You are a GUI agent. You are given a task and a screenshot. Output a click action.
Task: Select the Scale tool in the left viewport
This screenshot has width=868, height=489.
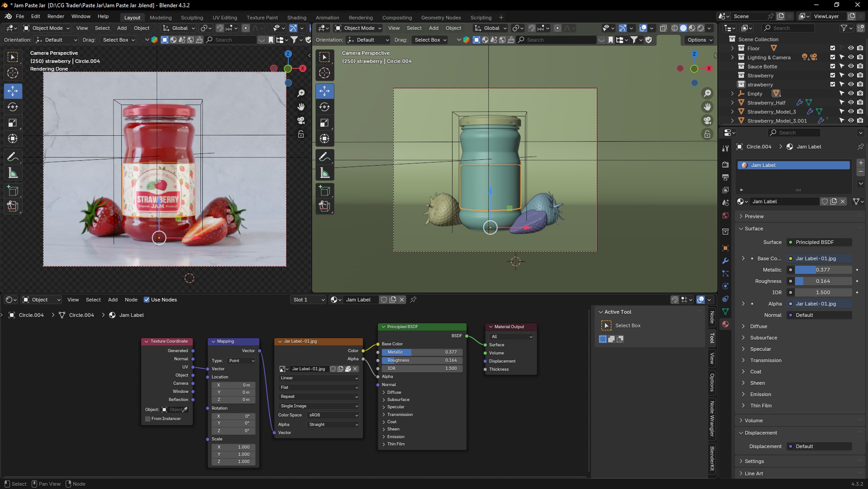pos(13,123)
